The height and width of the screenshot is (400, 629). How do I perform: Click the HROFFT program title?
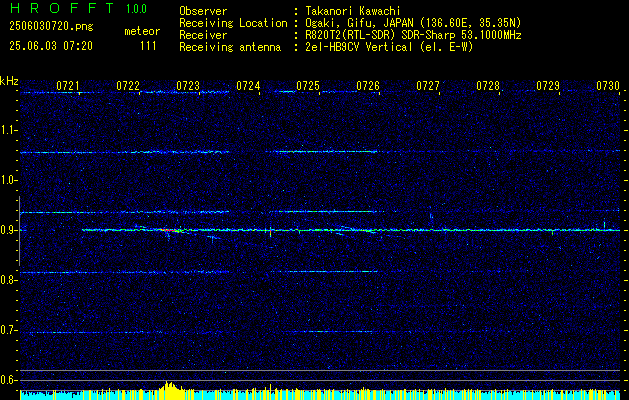(62, 8)
